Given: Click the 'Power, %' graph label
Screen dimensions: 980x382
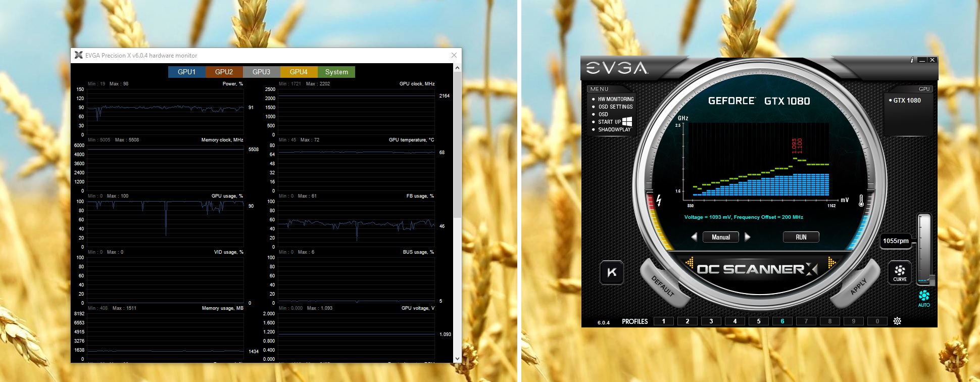Looking at the screenshot, I should click(x=233, y=84).
